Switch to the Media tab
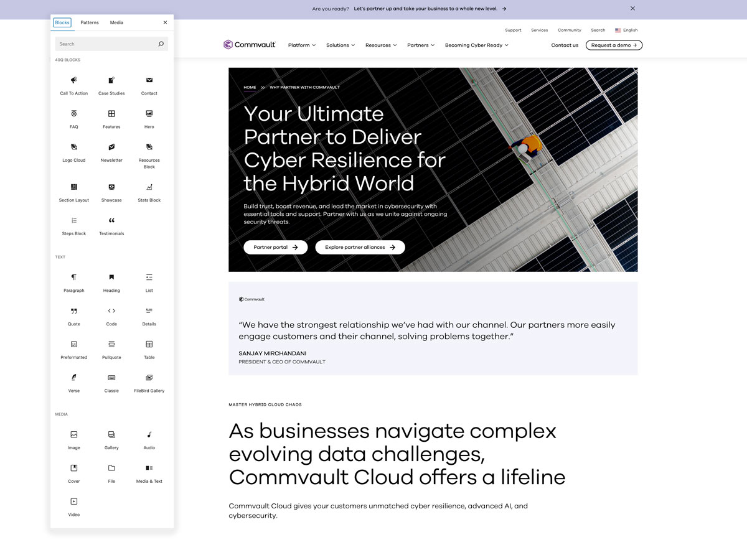This screenshot has height=560, width=747. (116, 23)
